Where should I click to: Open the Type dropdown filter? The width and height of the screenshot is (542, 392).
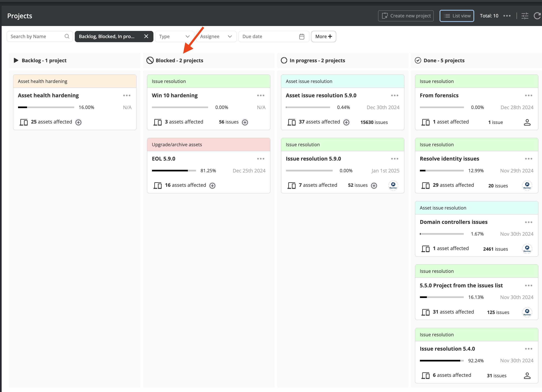tap(174, 36)
